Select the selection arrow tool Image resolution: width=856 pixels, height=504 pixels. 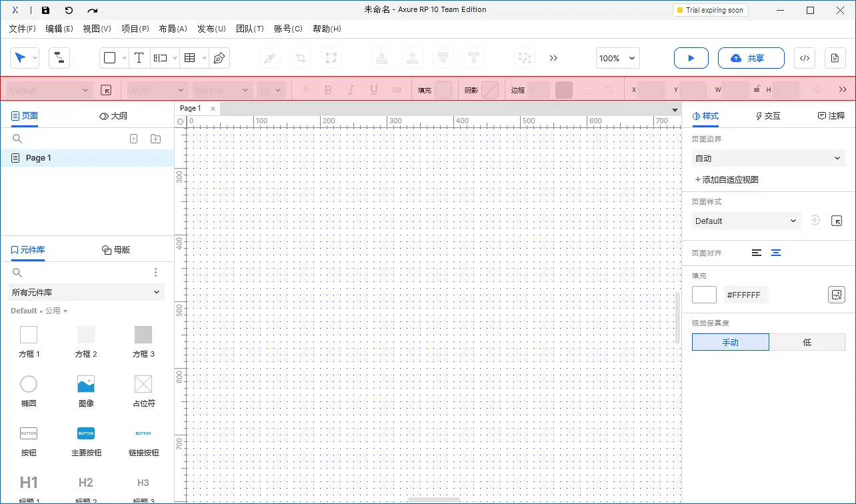(20, 58)
